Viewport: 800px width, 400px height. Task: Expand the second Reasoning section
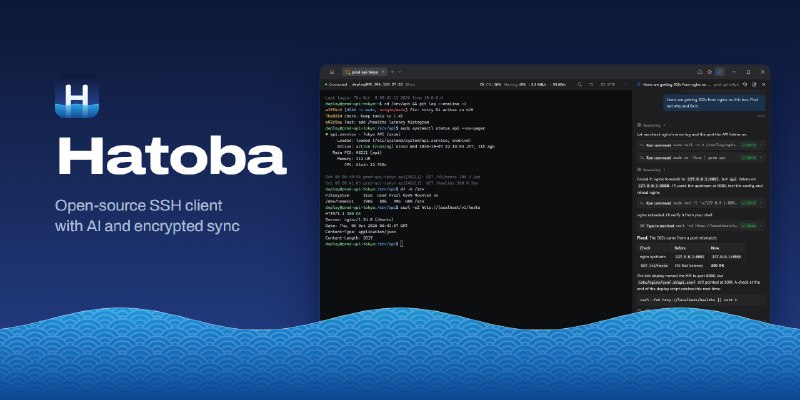click(651, 169)
